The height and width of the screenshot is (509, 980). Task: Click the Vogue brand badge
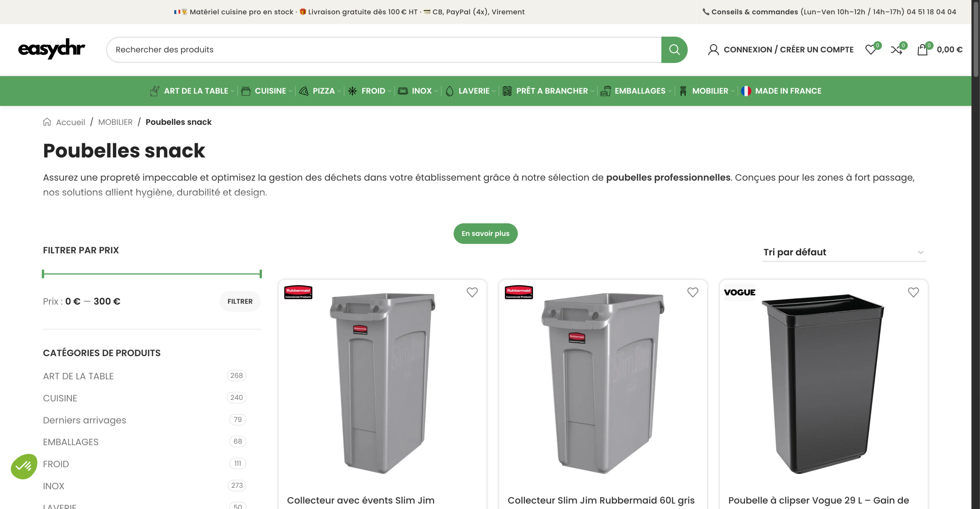(740, 292)
